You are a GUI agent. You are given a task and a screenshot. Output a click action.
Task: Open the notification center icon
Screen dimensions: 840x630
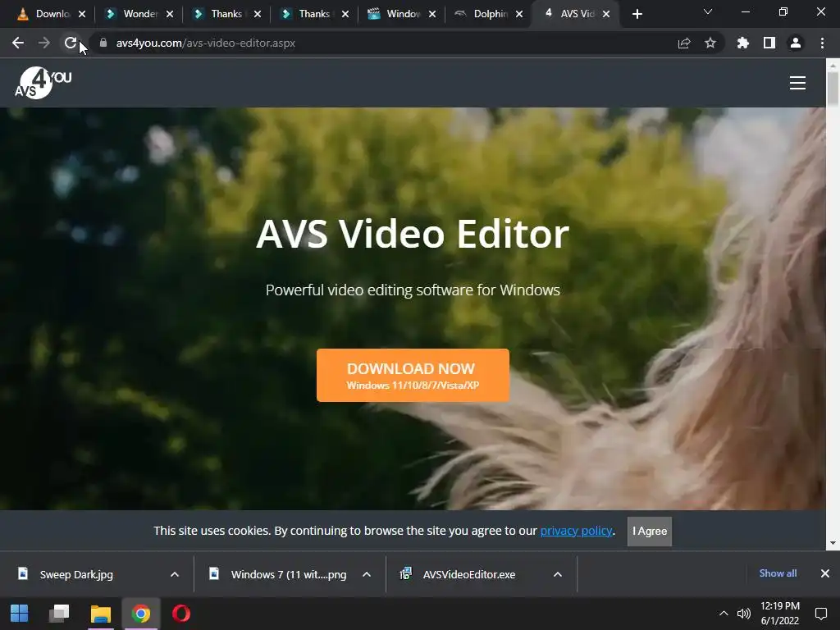point(820,614)
